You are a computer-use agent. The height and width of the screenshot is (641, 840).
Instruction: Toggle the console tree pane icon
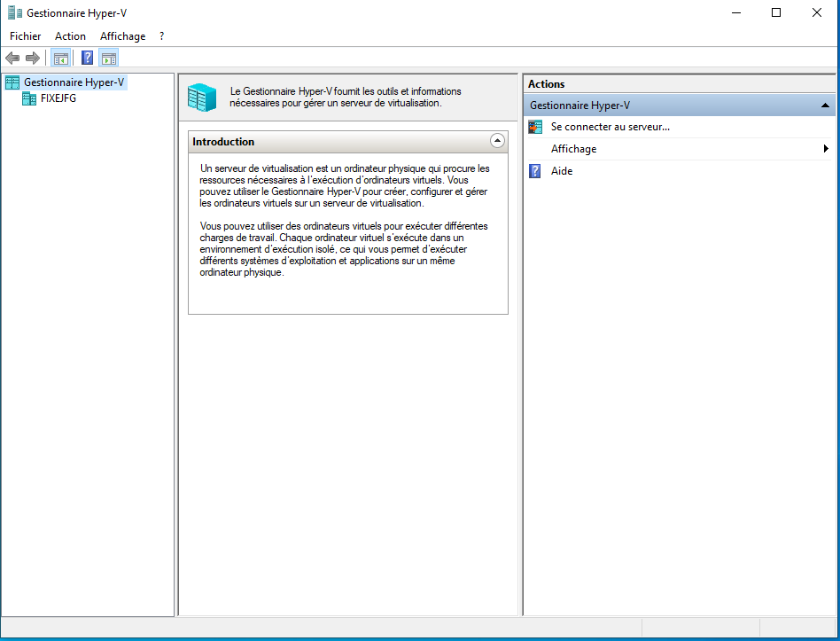(x=61, y=58)
